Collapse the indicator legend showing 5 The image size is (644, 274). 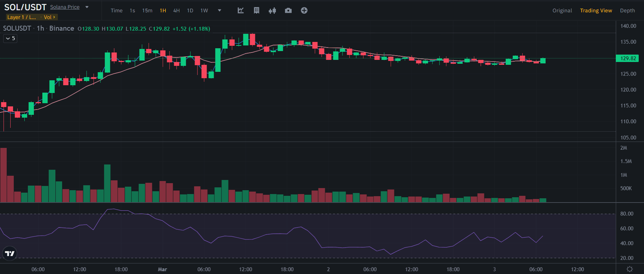(x=10, y=38)
